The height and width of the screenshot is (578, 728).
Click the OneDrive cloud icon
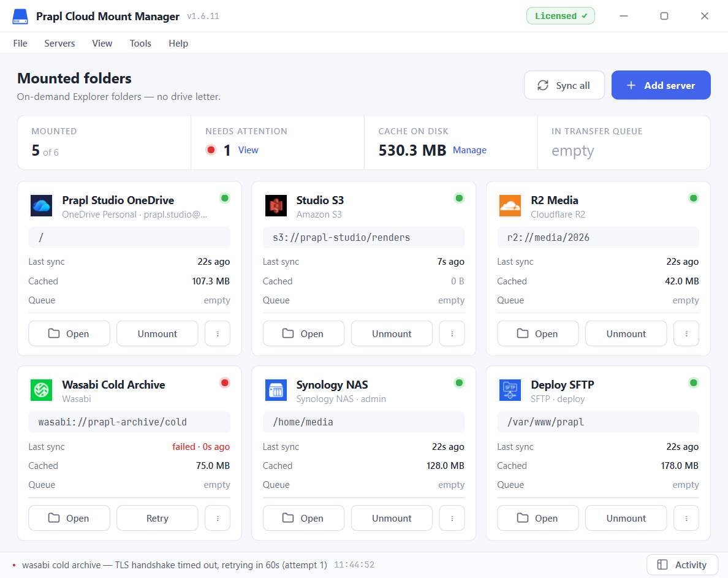(41, 206)
